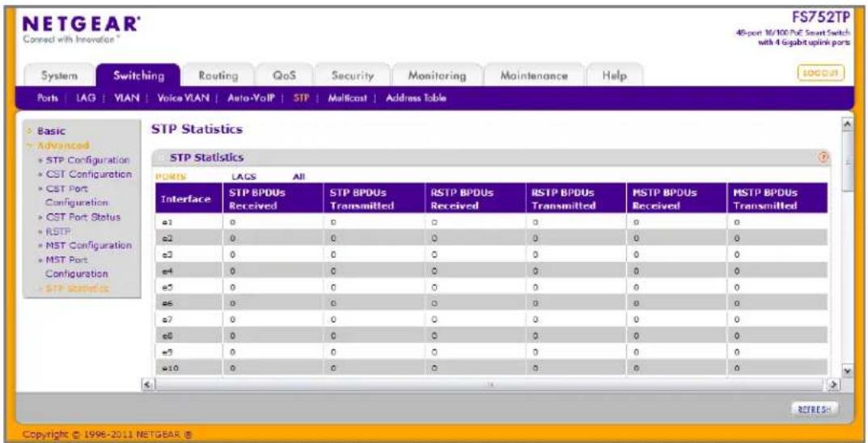The image size is (868, 443).
Task: Click the STP Statistics panel header
Action: pyautogui.click(x=492, y=158)
